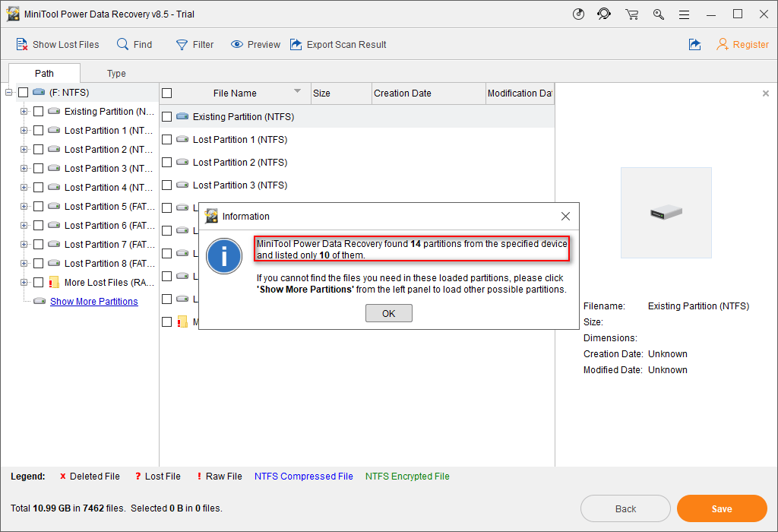This screenshot has width=778, height=532.
Task: Expand More Lost Files tree node
Action: pyautogui.click(x=24, y=283)
